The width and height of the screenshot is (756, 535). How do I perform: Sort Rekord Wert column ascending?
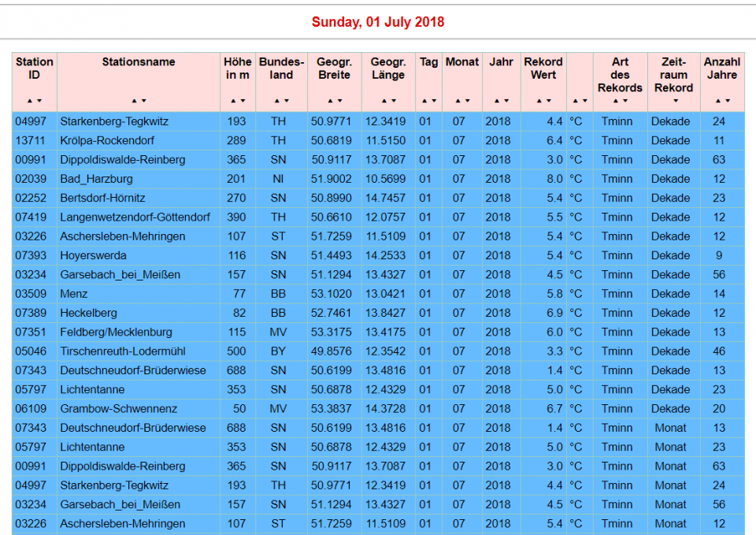point(539,101)
